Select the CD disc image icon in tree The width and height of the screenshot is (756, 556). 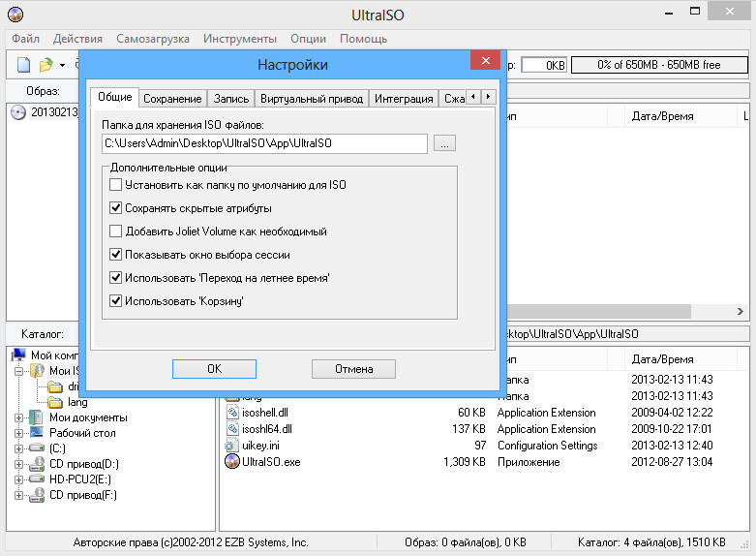click(18, 111)
